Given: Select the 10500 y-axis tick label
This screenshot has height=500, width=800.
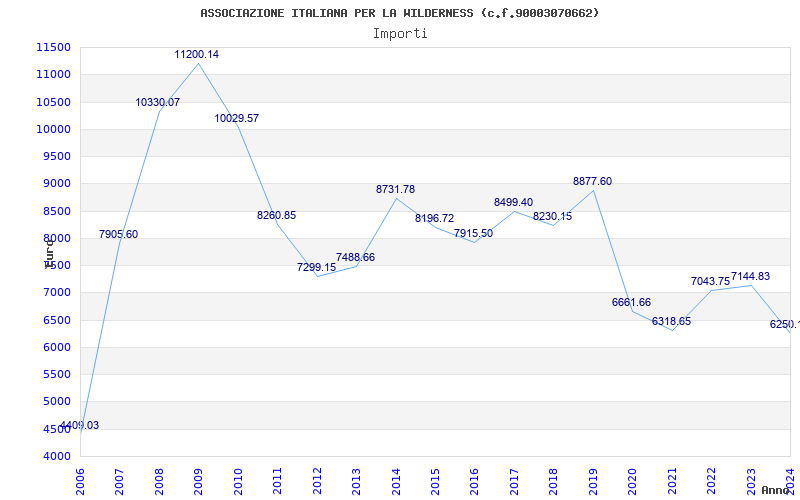Looking at the screenshot, I should [54, 102].
